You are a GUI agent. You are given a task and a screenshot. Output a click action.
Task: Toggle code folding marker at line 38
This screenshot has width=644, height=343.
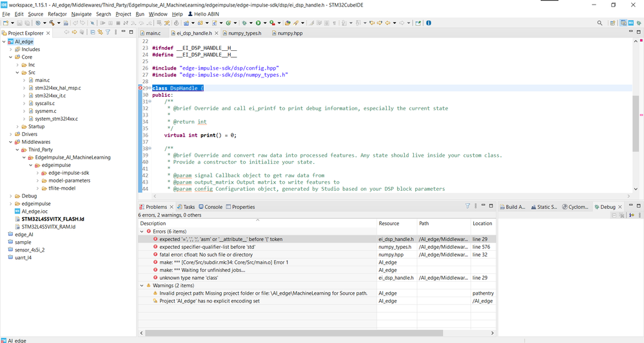150,148
